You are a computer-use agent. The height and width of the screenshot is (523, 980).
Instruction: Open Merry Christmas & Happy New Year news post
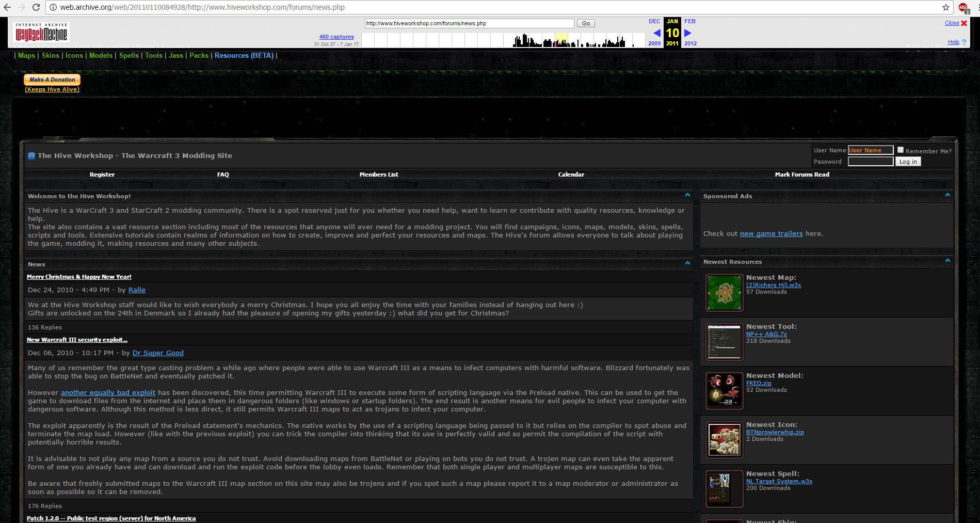click(x=79, y=277)
